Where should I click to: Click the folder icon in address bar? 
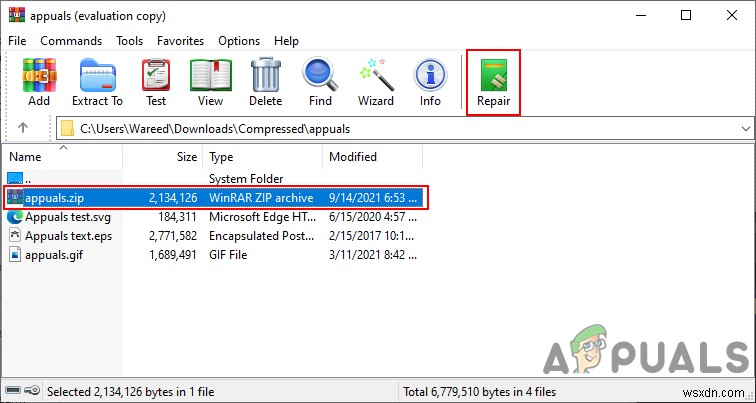(x=68, y=129)
